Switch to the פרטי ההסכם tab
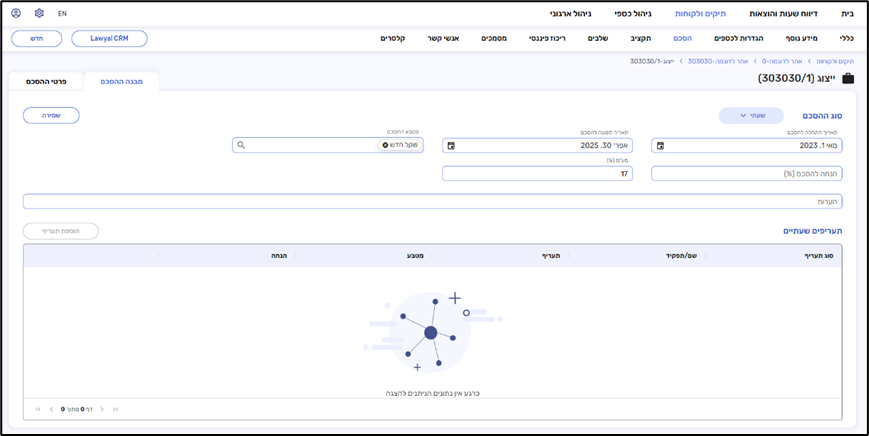 click(x=45, y=81)
